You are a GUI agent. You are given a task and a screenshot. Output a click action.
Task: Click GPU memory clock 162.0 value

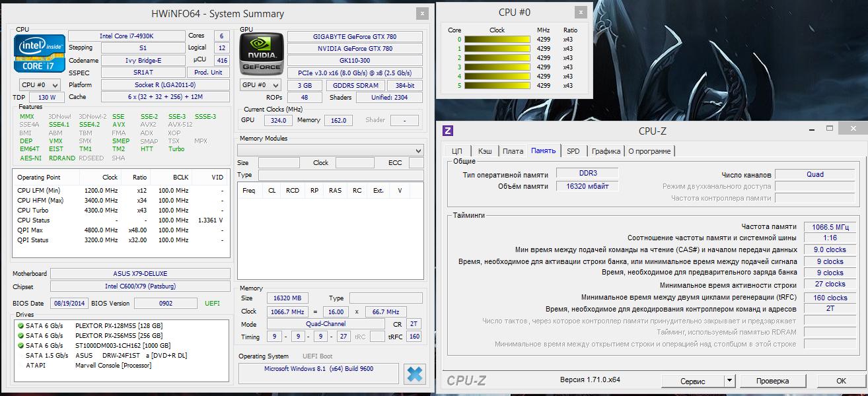(337, 121)
